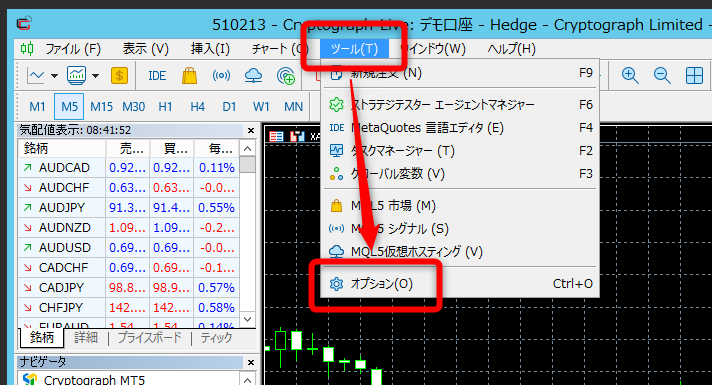The width and height of the screenshot is (712, 385).
Task: Close the 気配値表示 Market Watch panel
Action: [x=251, y=130]
